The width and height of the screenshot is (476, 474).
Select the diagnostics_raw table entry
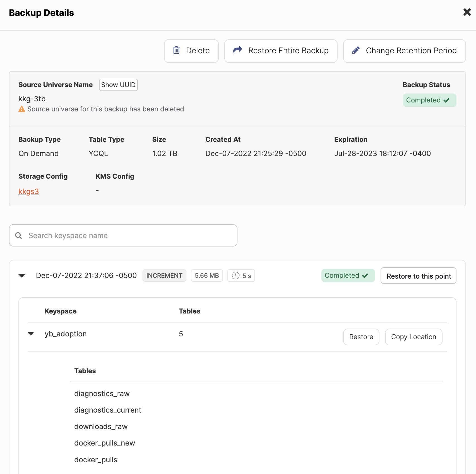(102, 394)
